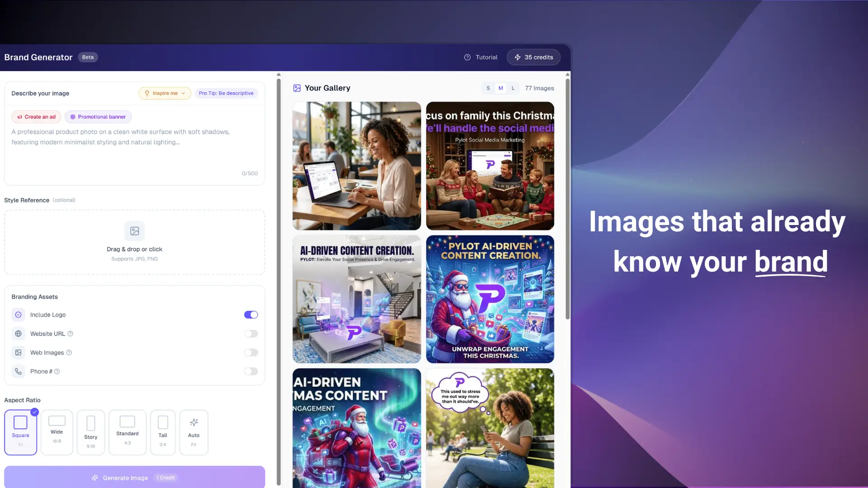This screenshot has width=868, height=488.
Task: Click the Your Gallery image icon
Action: tap(297, 88)
